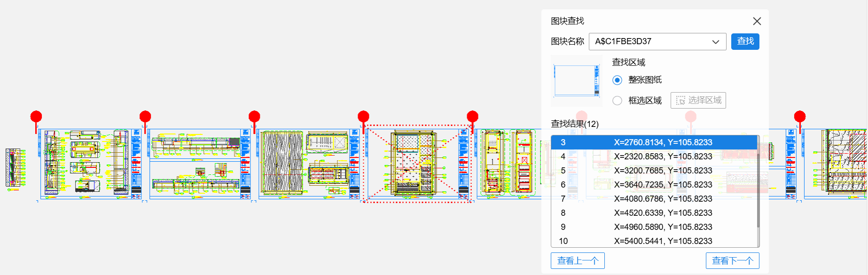Click the 选择区域 selection icon button
This screenshot has height=275, width=868.
coord(698,101)
